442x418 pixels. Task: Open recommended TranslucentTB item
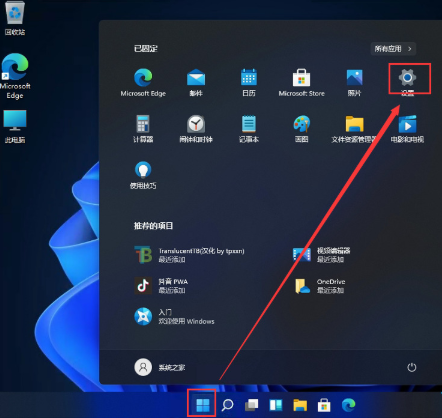click(189, 255)
